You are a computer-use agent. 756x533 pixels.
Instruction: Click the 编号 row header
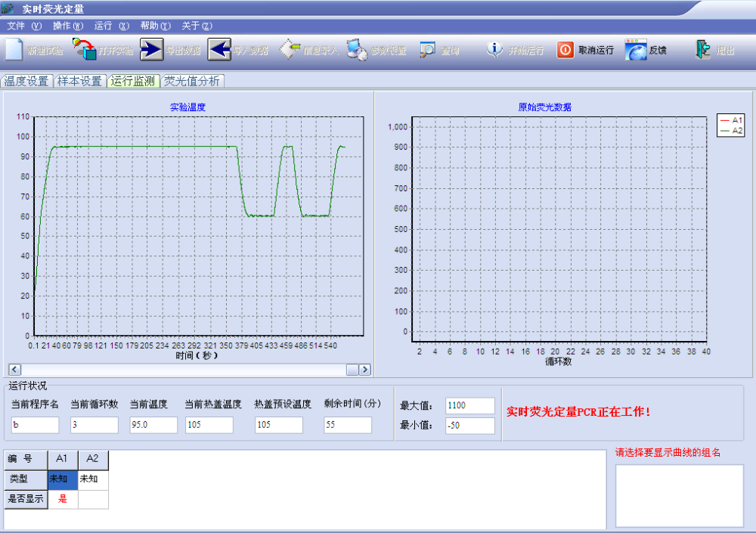(26, 460)
